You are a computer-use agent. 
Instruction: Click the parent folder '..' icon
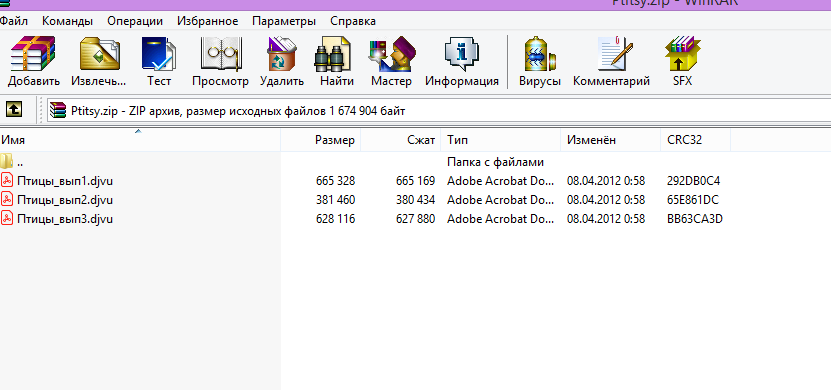(6, 161)
